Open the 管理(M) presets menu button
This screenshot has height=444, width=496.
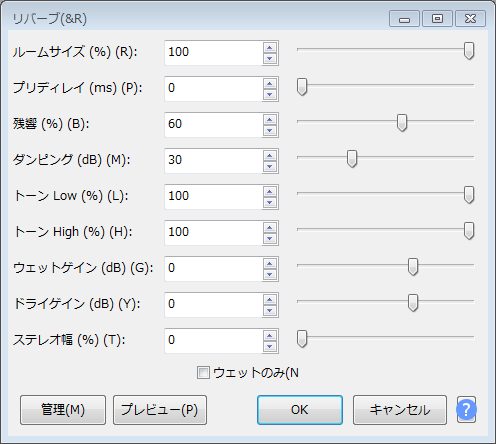[63, 410]
